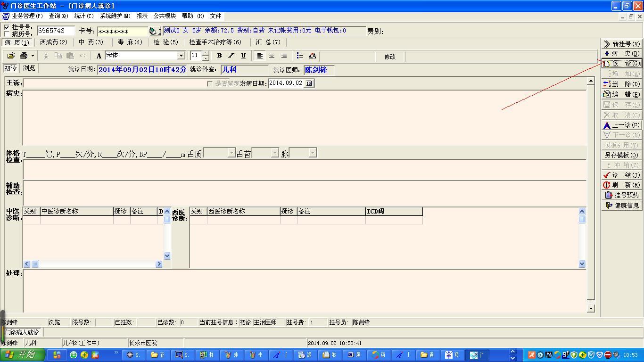The image size is (644, 362).
Task: Center-align the text
Action: pyautogui.click(x=272, y=56)
